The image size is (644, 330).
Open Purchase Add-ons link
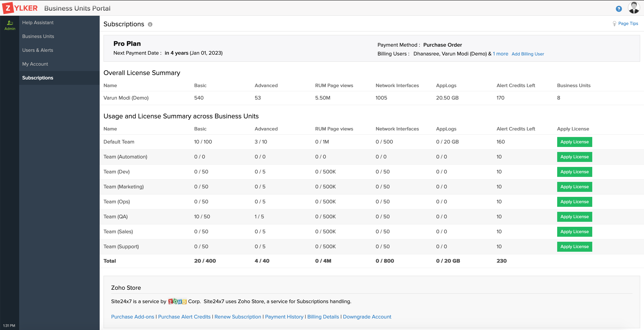pyautogui.click(x=132, y=317)
